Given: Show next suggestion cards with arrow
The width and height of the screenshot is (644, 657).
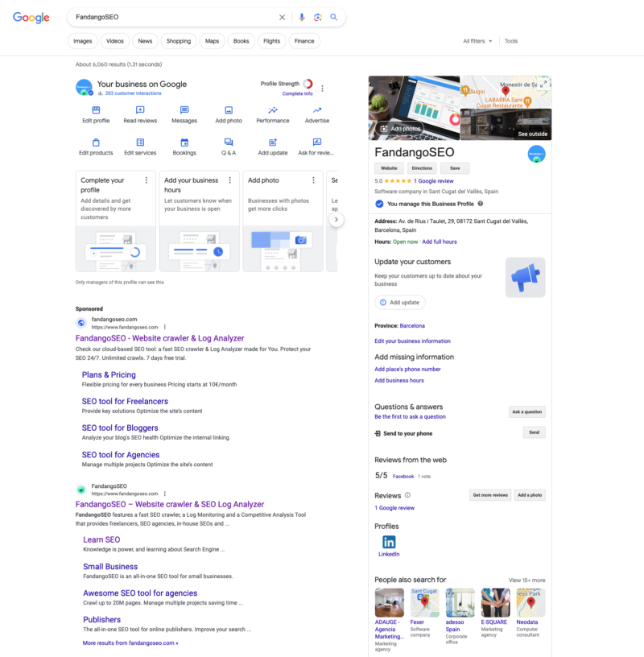Looking at the screenshot, I should [x=336, y=220].
